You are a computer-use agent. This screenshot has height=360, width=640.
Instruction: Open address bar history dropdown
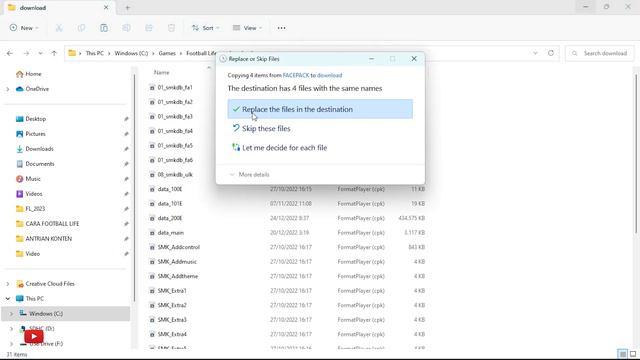coord(535,53)
